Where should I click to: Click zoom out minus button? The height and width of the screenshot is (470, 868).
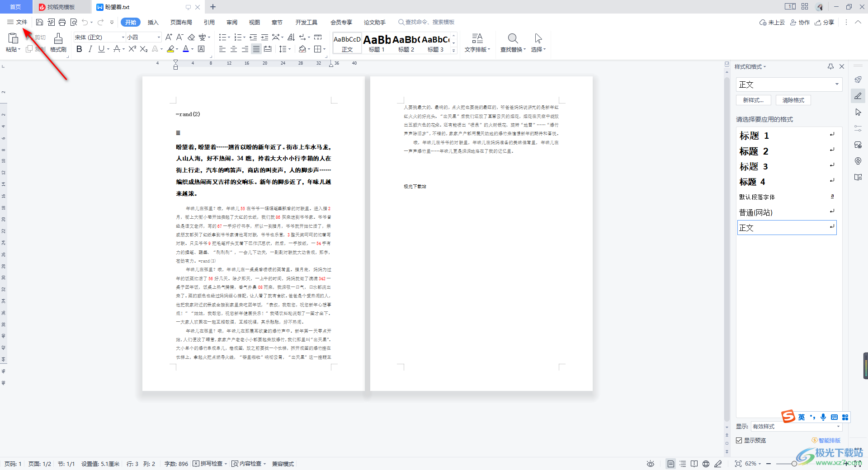(769, 464)
